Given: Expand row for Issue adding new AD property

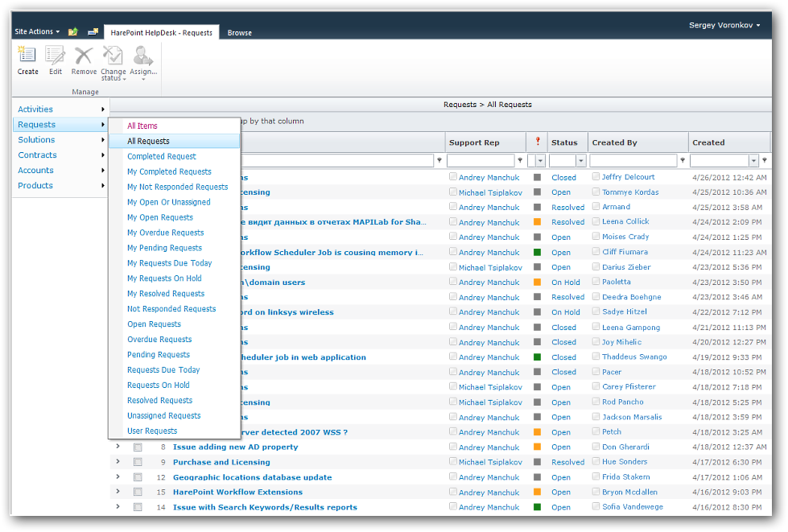Looking at the screenshot, I should tap(118, 446).
